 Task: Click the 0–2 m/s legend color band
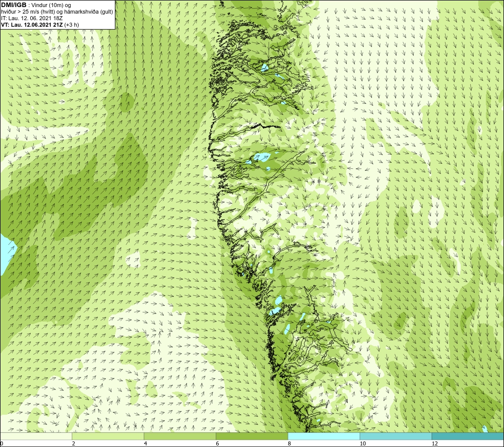click(36, 436)
